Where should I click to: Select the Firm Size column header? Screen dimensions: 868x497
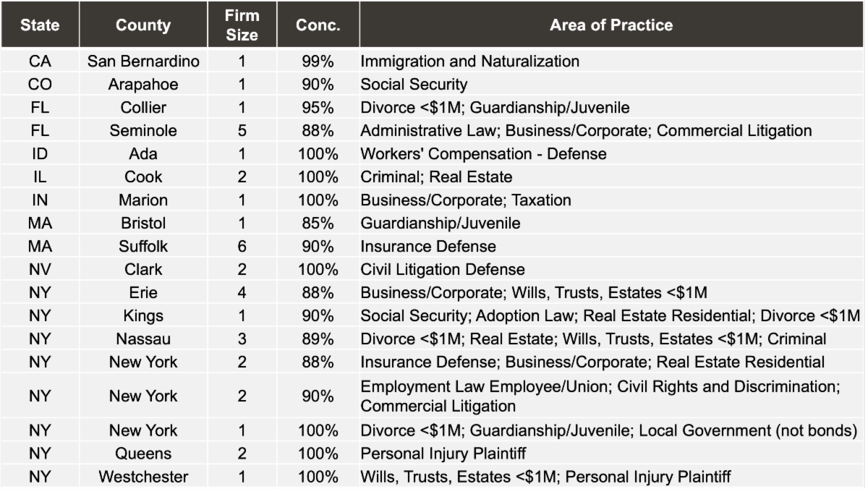242,25
